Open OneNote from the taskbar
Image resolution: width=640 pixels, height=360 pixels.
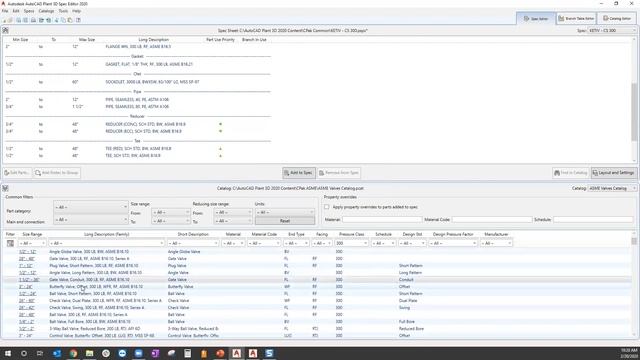155,353
